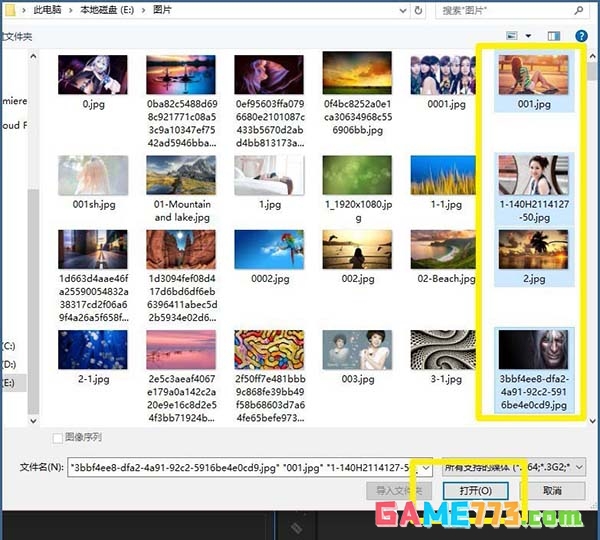This screenshot has height=540, width=600.
Task: Select the 0002.jpg parrot thumbnail
Action: (269, 250)
